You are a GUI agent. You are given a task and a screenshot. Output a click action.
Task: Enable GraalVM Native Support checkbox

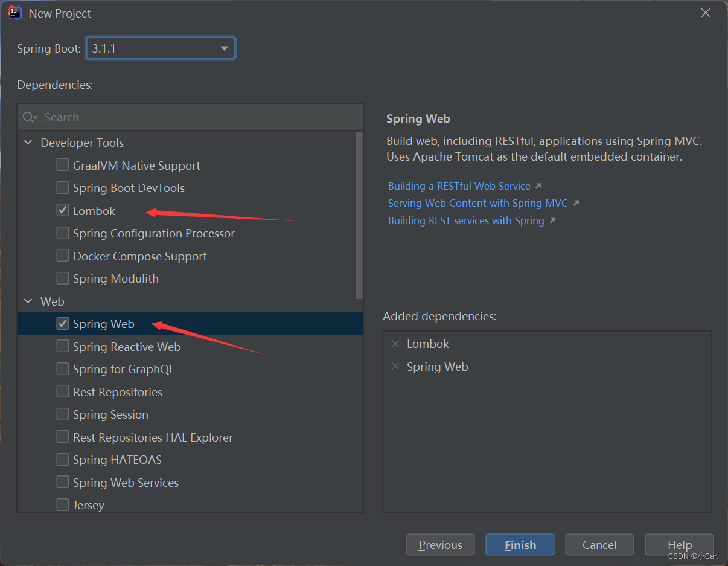63,165
